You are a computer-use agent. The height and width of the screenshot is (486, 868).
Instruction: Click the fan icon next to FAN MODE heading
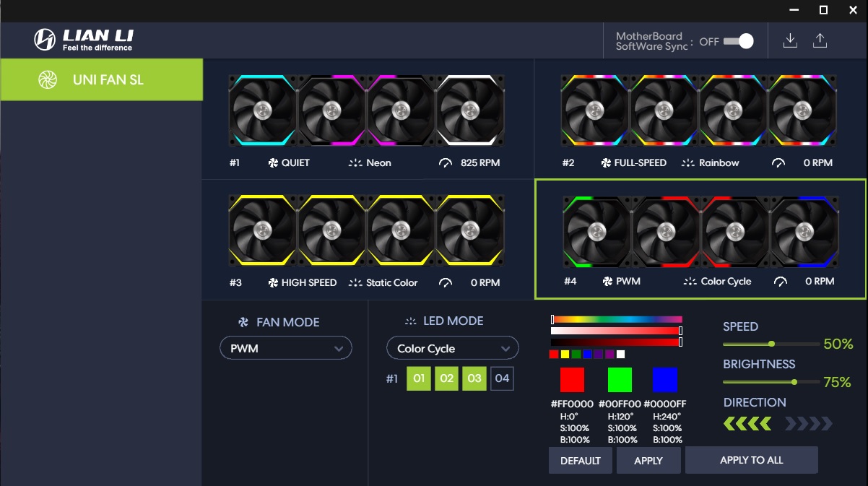click(243, 323)
